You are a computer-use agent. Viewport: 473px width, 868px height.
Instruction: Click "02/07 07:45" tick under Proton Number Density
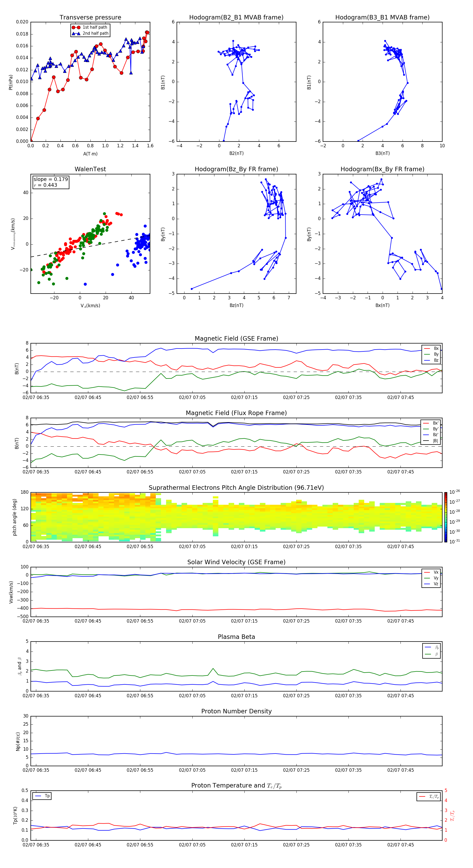coord(400,770)
